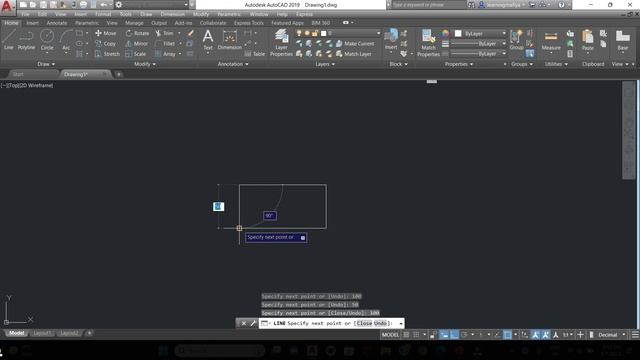Click Match Layer button
Screen dimensions: 640x360
tap(353, 54)
